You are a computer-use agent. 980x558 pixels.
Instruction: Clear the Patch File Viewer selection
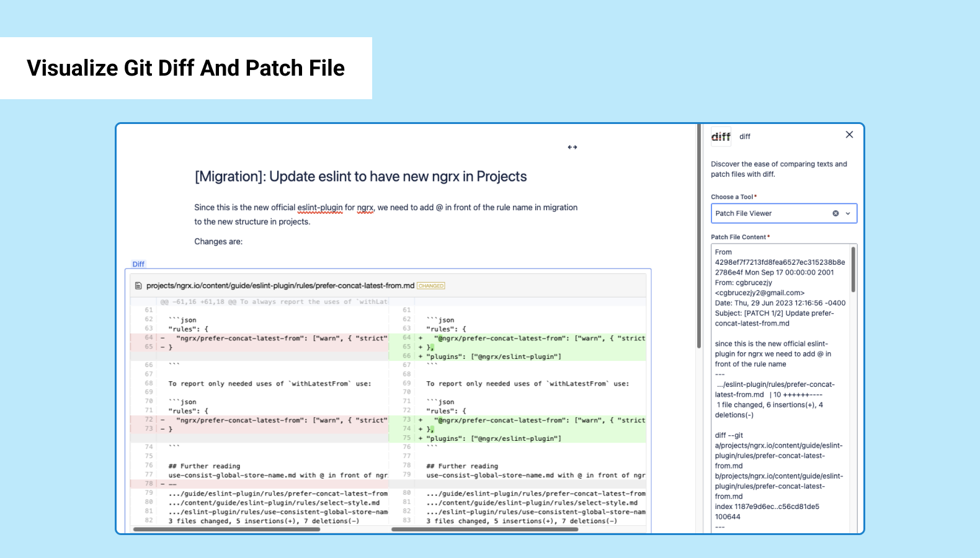click(x=835, y=213)
